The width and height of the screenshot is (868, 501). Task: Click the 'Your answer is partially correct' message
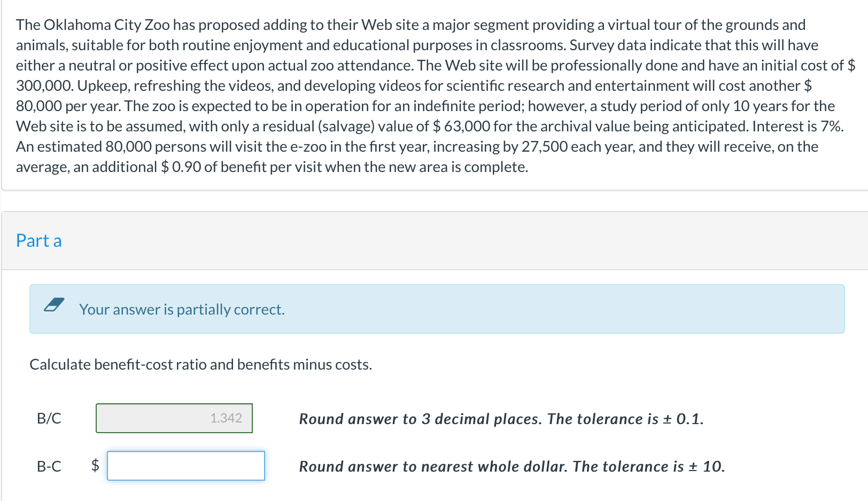coord(182,310)
